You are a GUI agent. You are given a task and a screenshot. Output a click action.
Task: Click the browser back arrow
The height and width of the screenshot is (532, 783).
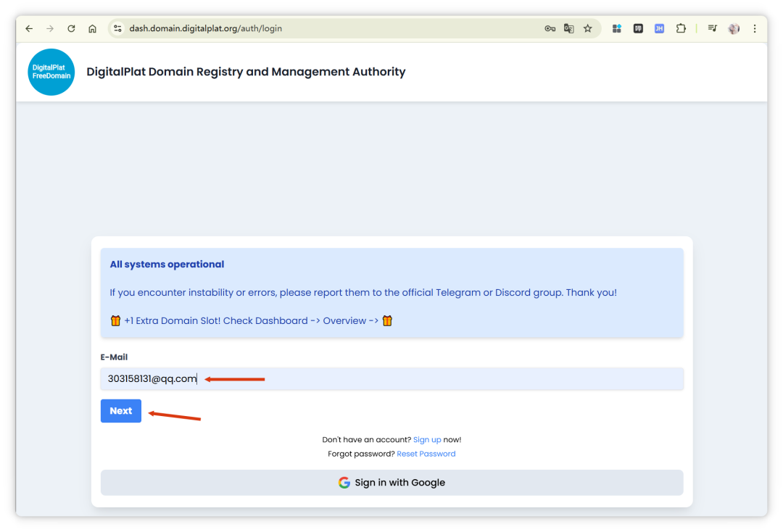click(x=29, y=28)
